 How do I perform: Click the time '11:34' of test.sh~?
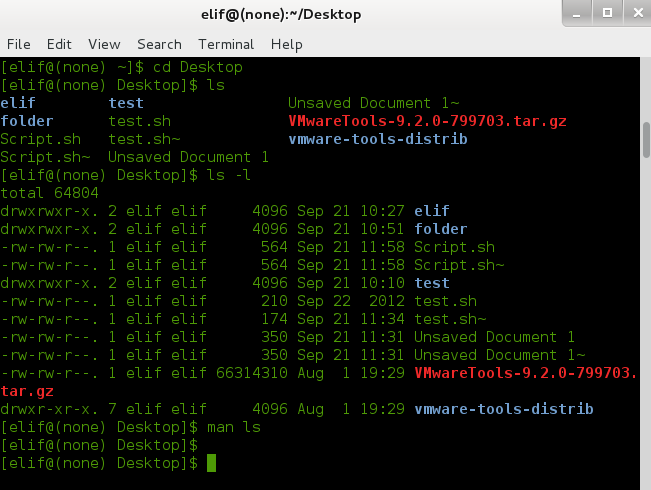coord(382,319)
